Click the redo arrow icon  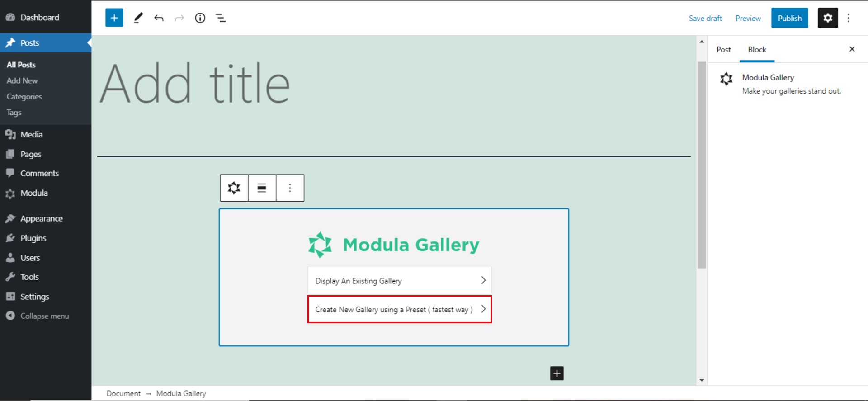179,18
